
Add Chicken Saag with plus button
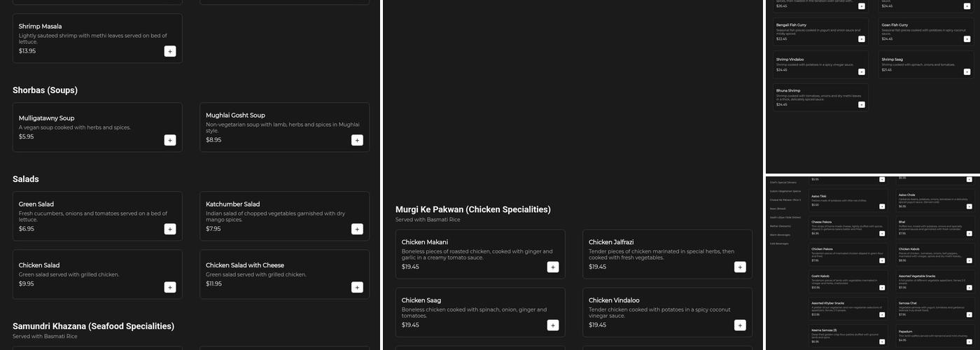553,325
